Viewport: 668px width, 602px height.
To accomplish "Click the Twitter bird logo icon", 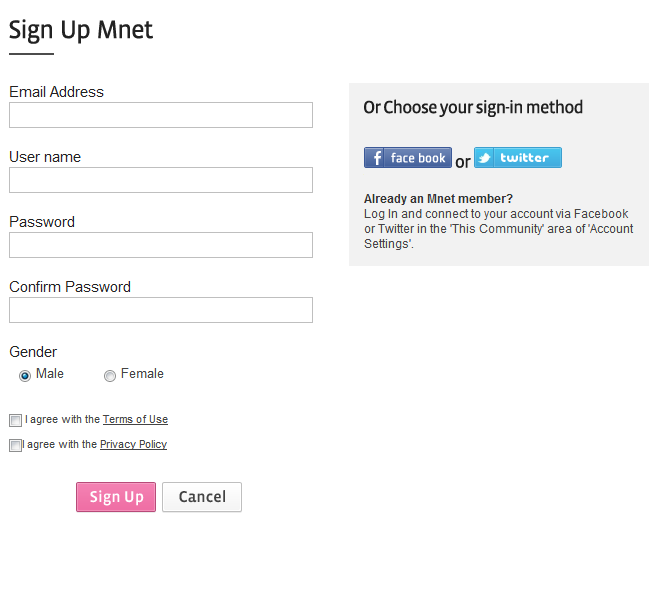I will click(484, 158).
